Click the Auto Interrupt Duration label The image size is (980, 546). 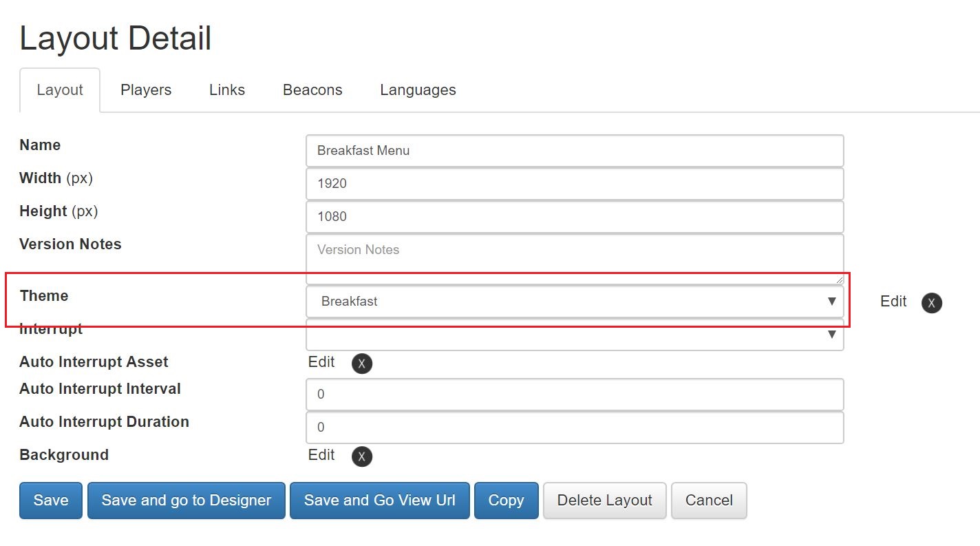click(104, 422)
